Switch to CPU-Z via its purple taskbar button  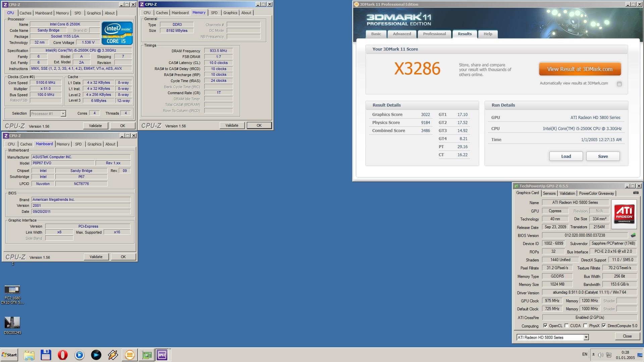162,355
